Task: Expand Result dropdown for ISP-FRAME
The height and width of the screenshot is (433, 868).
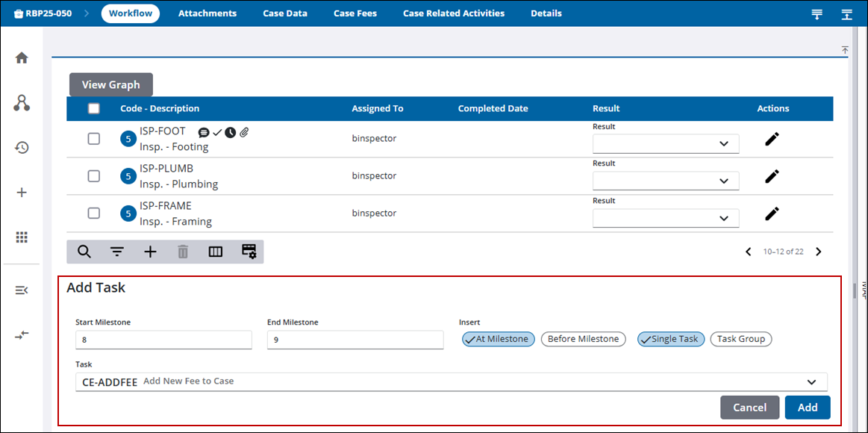Action: (666, 218)
